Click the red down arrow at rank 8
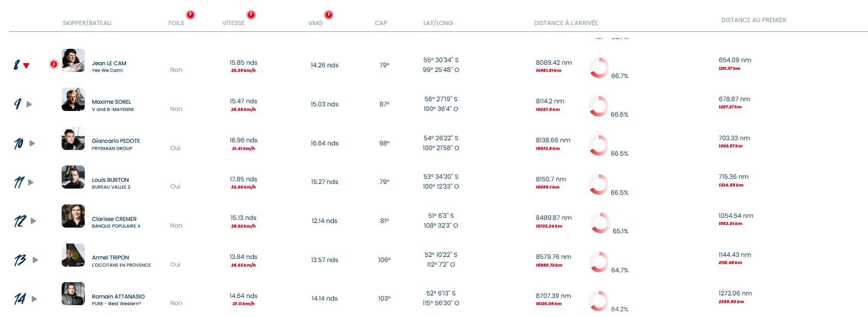The width and height of the screenshot is (868, 317). (x=26, y=66)
